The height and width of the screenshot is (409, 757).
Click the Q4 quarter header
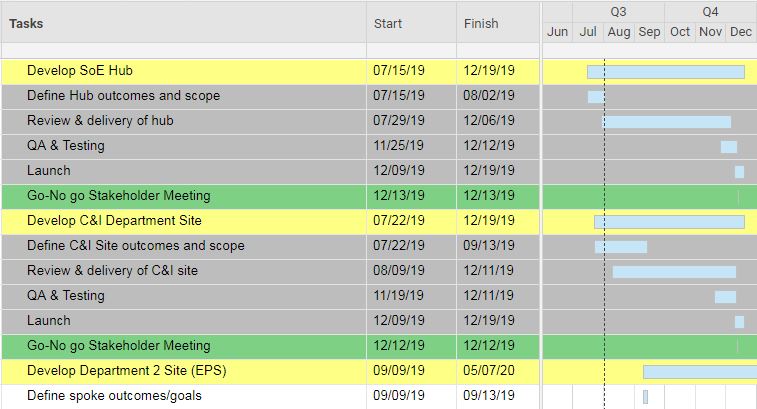[711, 12]
